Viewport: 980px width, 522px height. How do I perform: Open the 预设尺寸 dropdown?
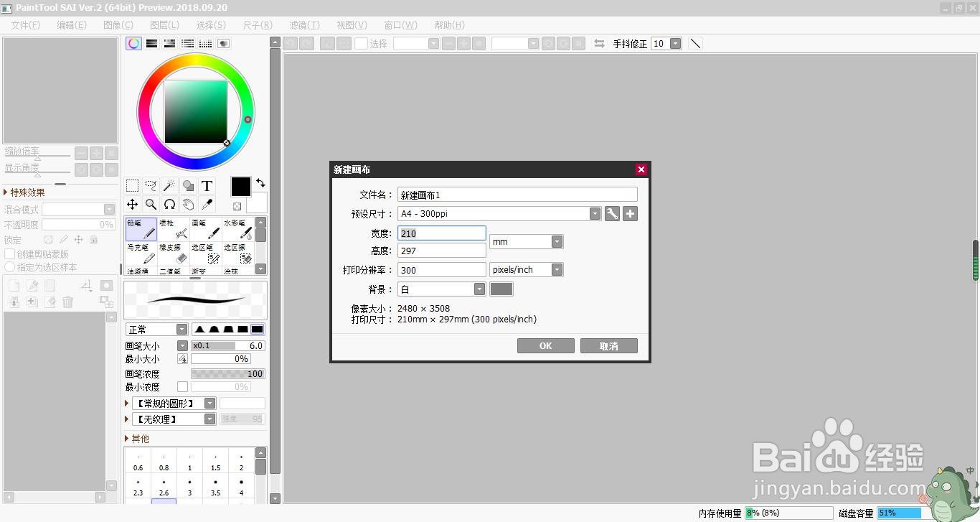(x=595, y=213)
